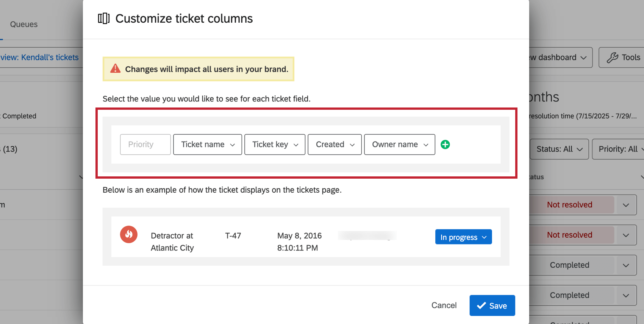Open the Priority: All filter

[619, 149]
